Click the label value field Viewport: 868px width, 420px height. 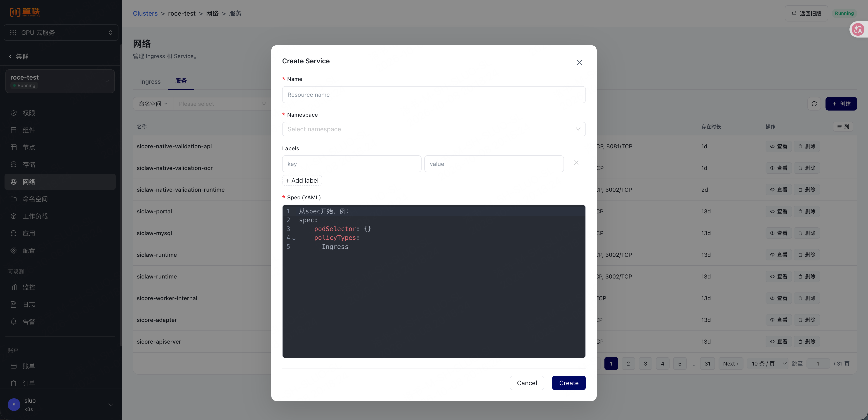point(494,164)
